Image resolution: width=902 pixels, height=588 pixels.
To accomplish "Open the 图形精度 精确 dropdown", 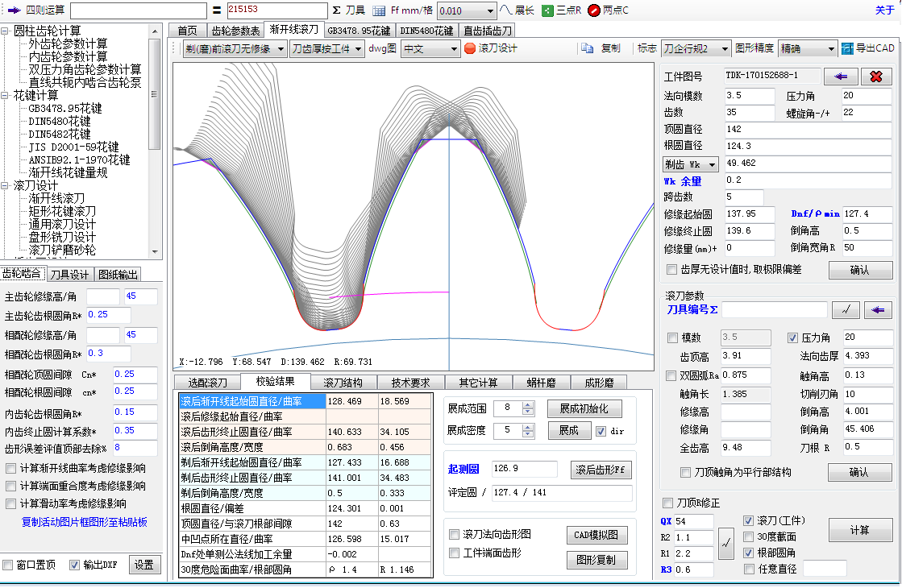I will click(831, 49).
